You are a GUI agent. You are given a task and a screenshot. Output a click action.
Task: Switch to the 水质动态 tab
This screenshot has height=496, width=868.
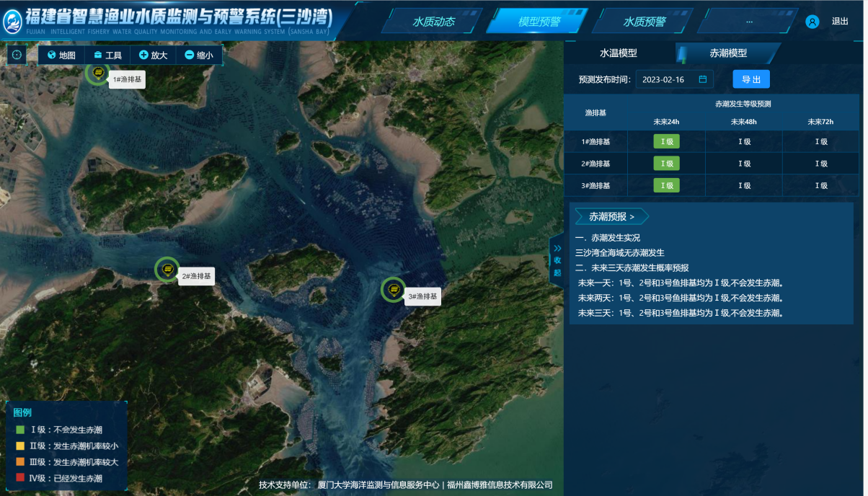coord(433,22)
